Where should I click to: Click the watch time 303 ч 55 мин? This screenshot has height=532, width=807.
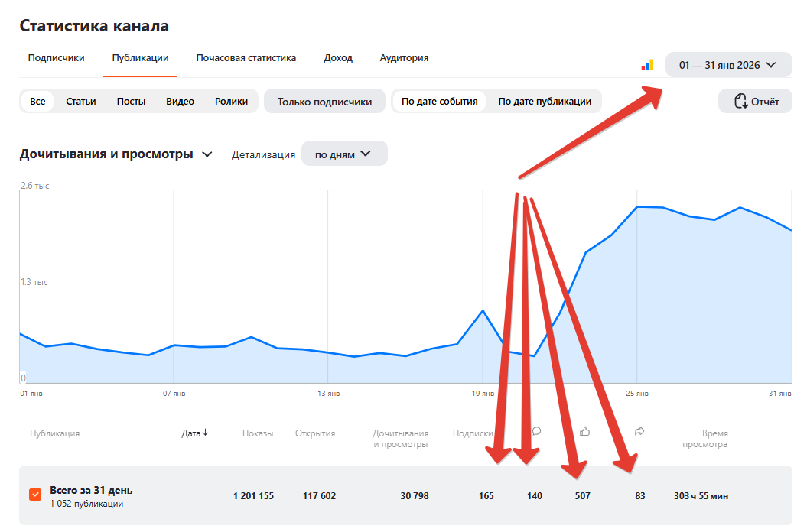click(x=701, y=496)
